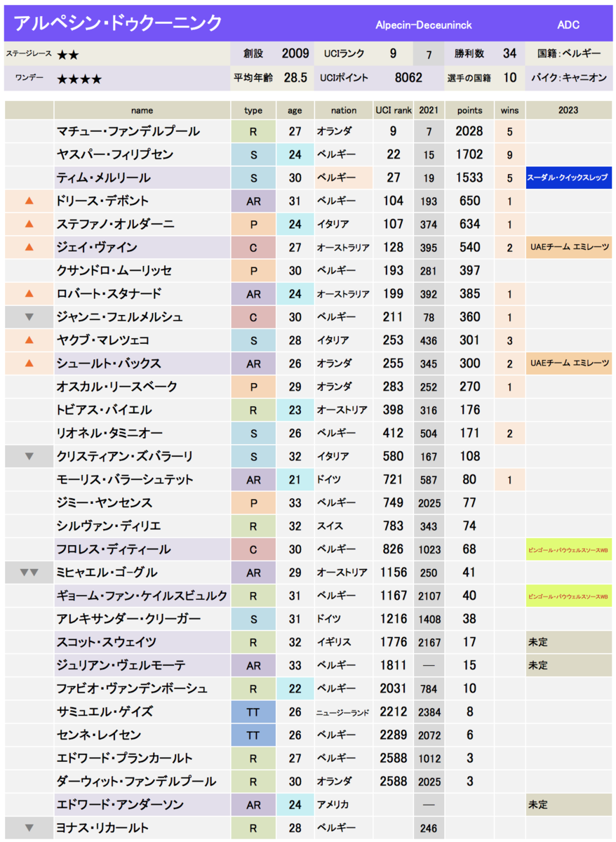This screenshot has width=616, height=842.
Task: Click 未定 cell in ジュリアン・ヴェルモーテ row
Action: (569, 665)
